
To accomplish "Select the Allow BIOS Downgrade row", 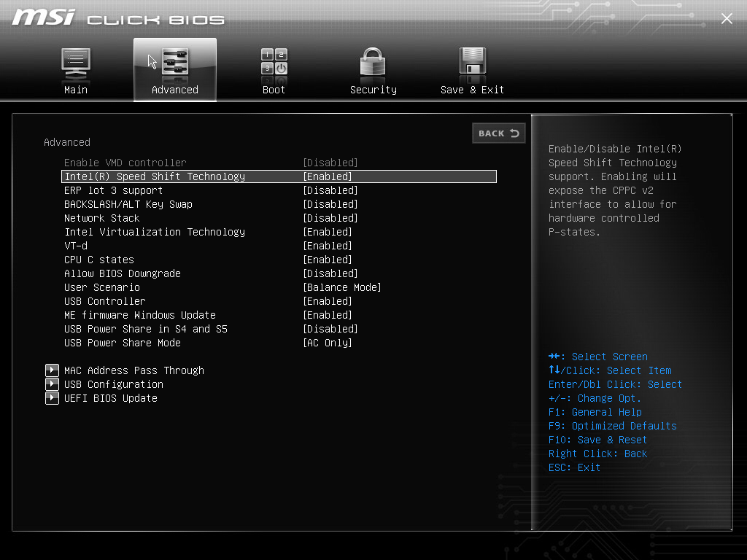I will point(123,273).
